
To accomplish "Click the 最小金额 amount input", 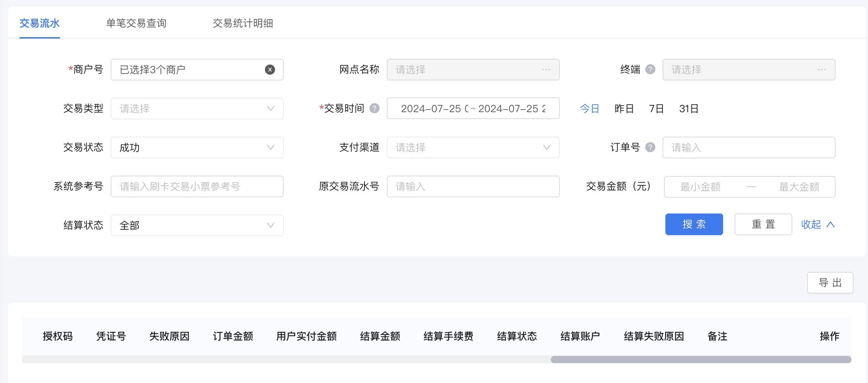I will [700, 186].
